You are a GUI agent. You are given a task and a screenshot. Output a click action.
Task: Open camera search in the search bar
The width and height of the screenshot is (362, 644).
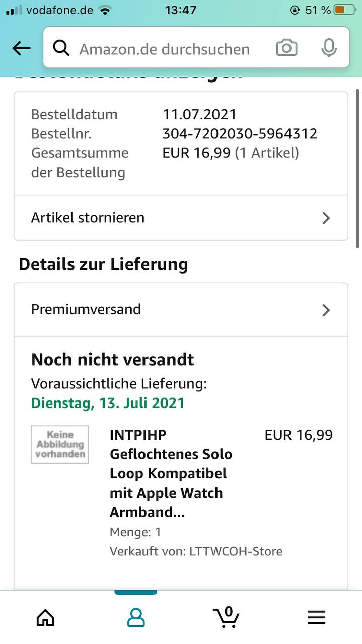[286, 48]
